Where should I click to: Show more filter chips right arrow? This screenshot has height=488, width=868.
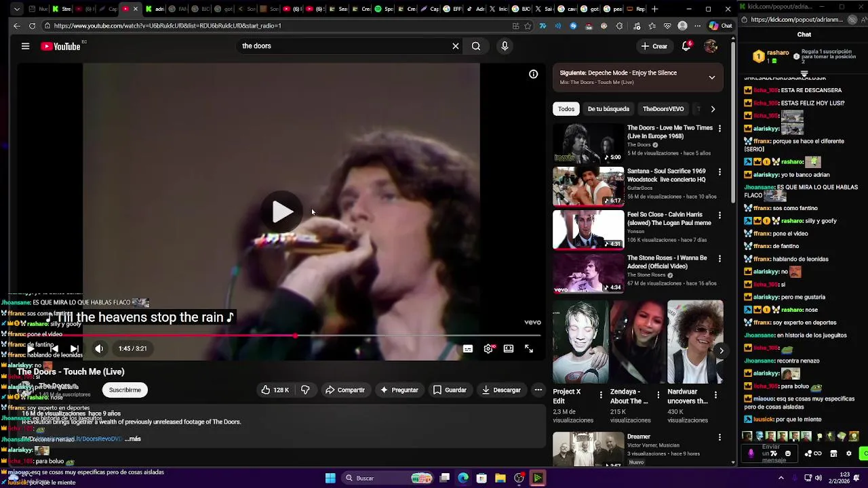coord(713,108)
